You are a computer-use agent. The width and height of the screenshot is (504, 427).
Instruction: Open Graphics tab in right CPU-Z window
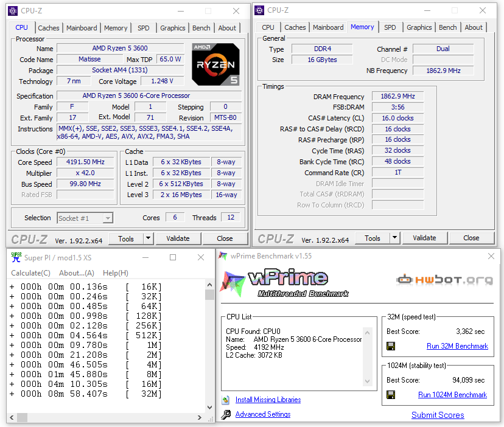click(419, 27)
